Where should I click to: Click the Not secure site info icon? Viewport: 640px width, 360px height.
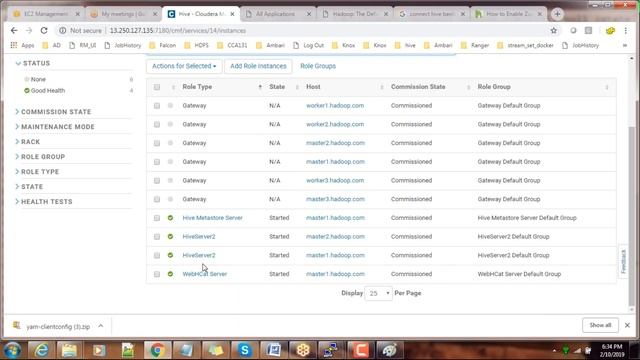pos(62,31)
